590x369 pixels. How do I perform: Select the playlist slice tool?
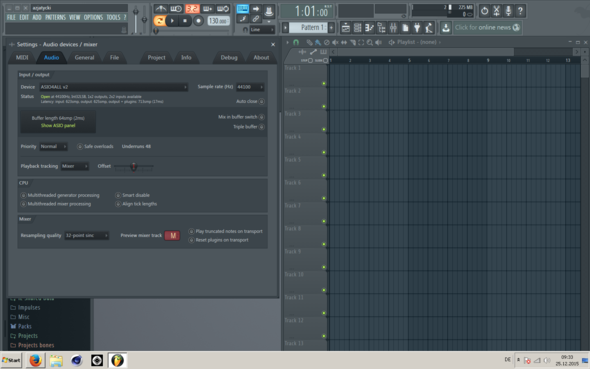(x=353, y=43)
